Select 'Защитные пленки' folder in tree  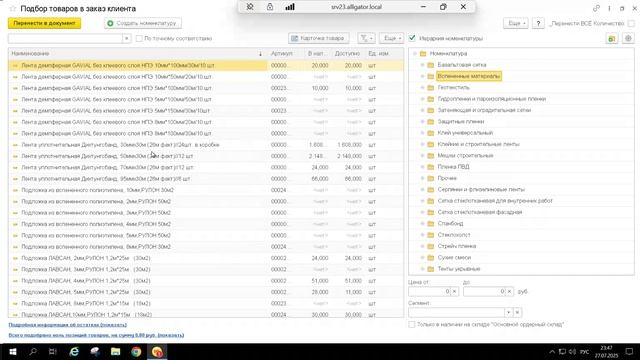(x=460, y=122)
